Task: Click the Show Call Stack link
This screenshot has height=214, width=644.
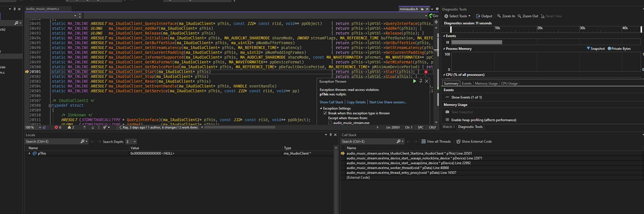Action: [331, 102]
